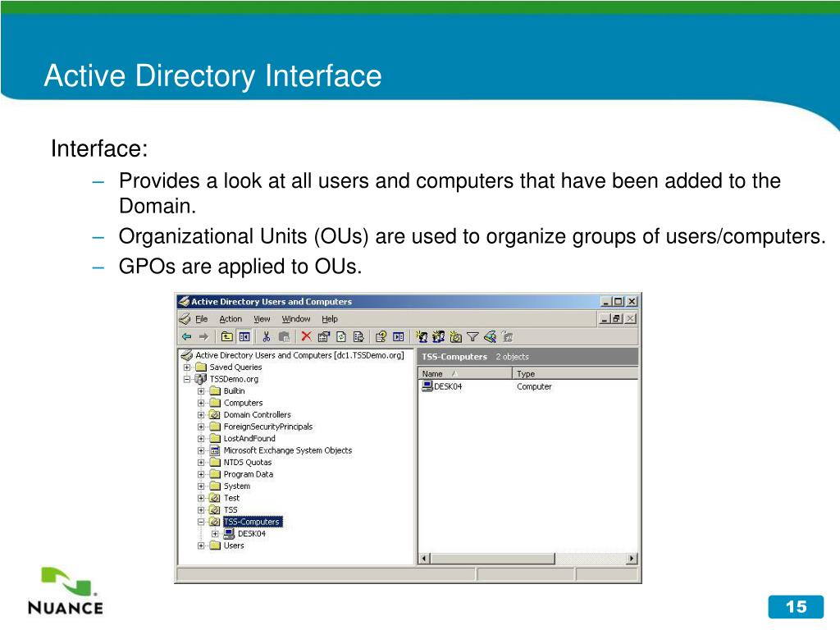Screen dimensions: 840x630
Task: Create a new user icon
Action: (422, 336)
